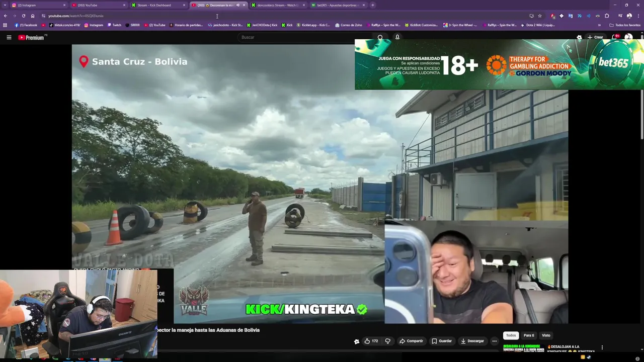Open the Correo de Zoho bookmark

(348, 25)
